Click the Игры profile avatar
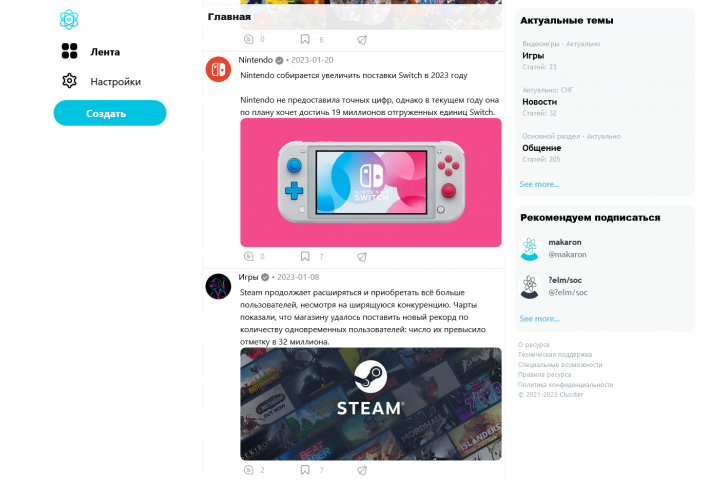This screenshot has height=480, width=720. 218,287
